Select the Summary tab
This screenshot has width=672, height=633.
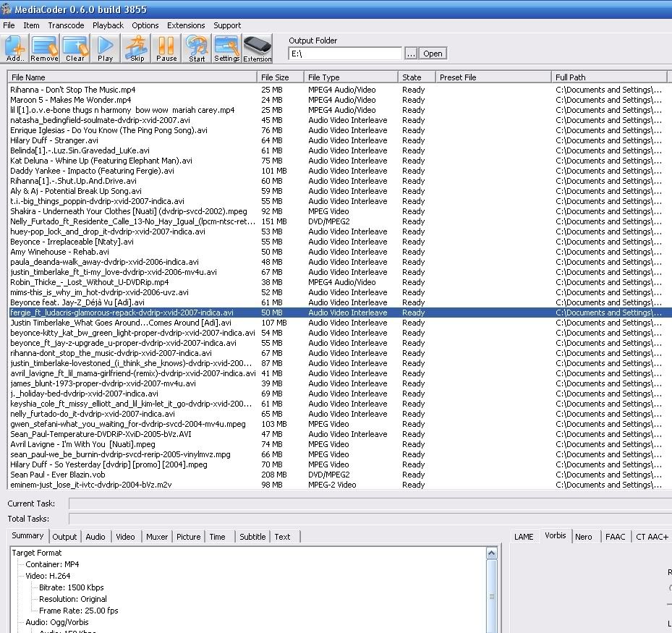tap(28, 536)
